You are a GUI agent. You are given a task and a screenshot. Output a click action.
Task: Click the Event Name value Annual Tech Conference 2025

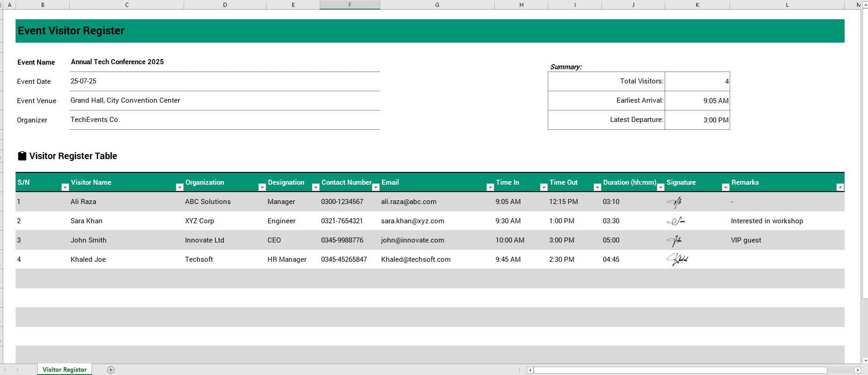pyautogui.click(x=117, y=62)
